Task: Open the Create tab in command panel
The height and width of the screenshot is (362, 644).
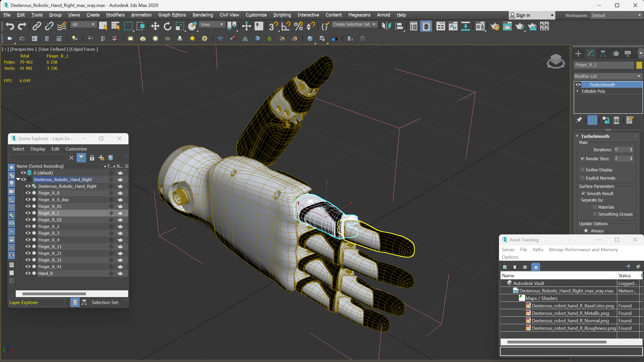Action: tap(578, 54)
